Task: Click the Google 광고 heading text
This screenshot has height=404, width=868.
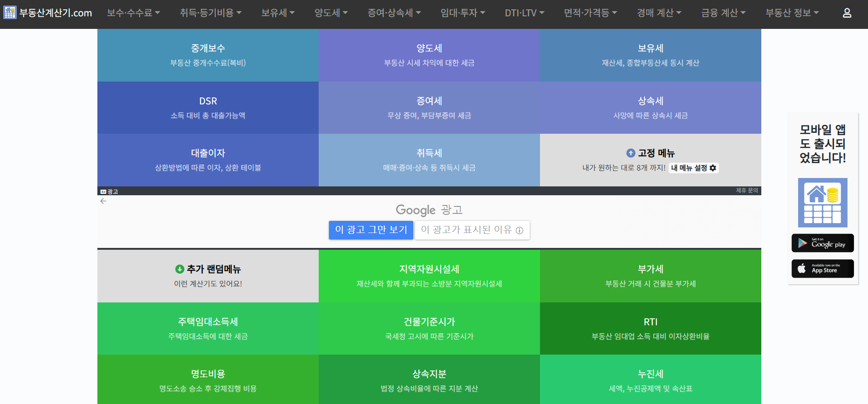Action: [429, 210]
